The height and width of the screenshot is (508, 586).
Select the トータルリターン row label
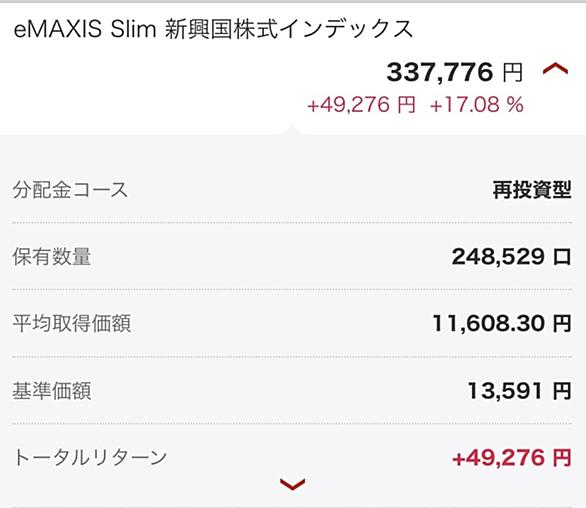[90, 458]
